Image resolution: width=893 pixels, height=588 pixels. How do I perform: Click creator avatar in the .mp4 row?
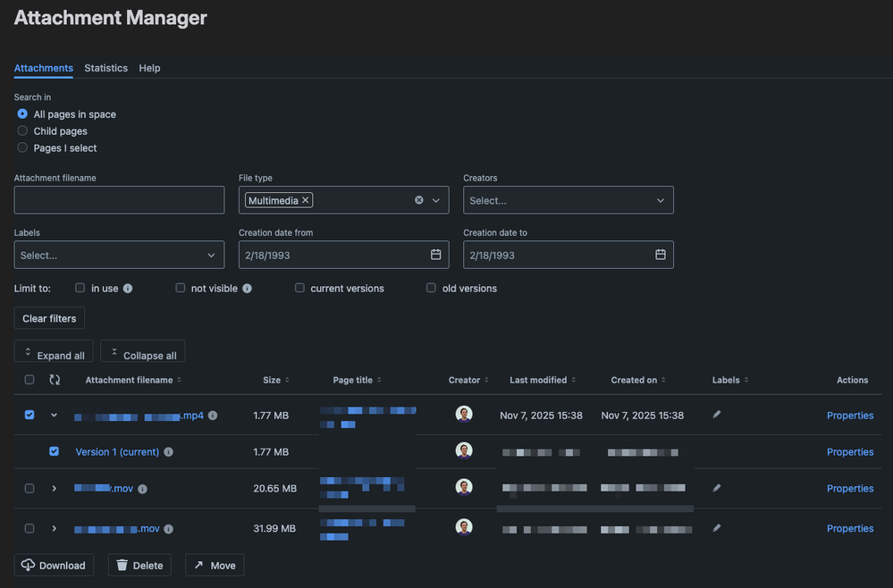coord(464,414)
